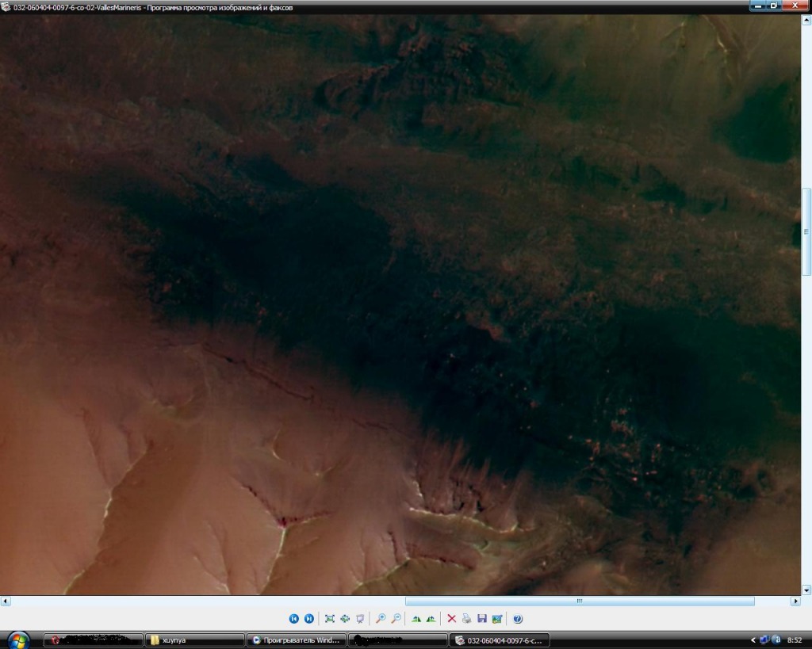Start the slideshow
The height and width of the screenshot is (649, 812).
tap(360, 619)
